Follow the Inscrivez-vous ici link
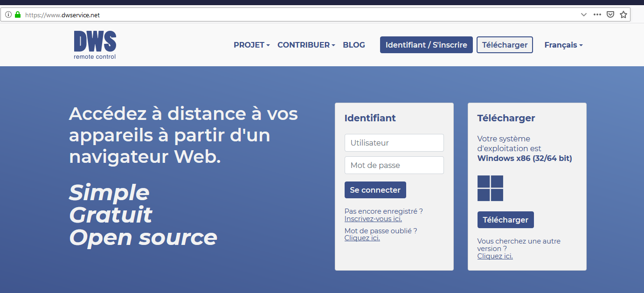The height and width of the screenshot is (293, 644). (373, 219)
